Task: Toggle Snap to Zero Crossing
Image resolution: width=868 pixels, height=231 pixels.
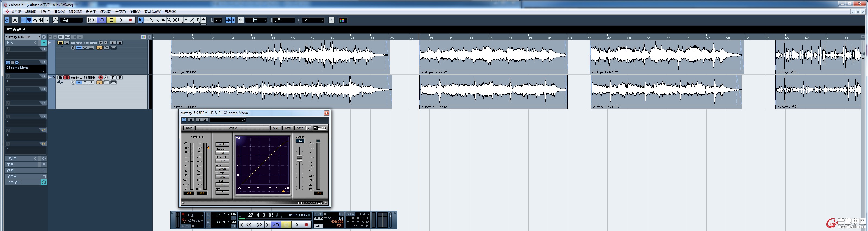Action: click(x=331, y=20)
